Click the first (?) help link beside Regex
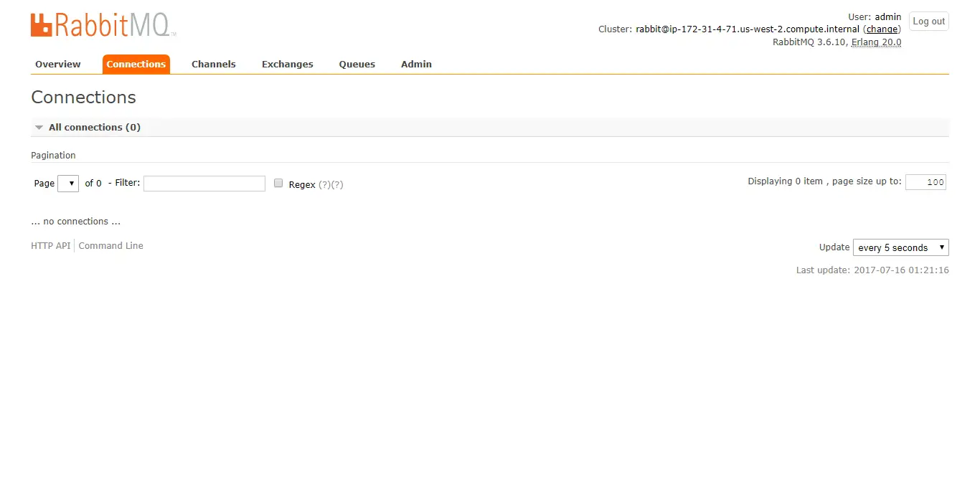 tap(324, 185)
